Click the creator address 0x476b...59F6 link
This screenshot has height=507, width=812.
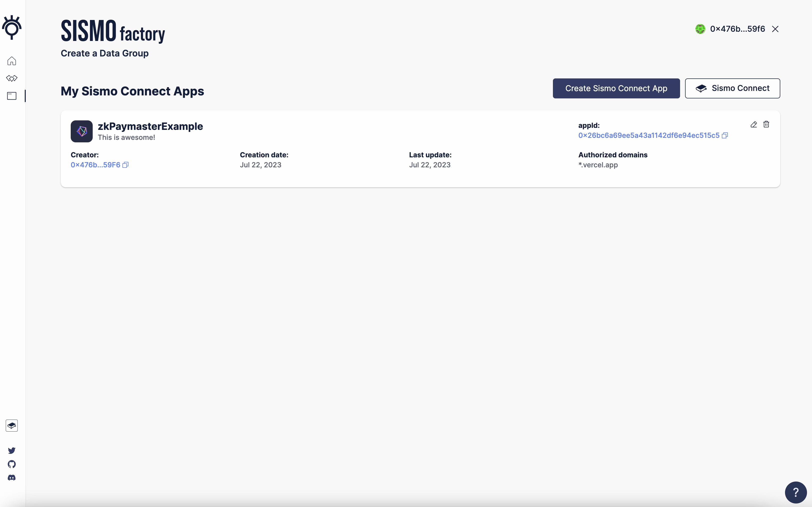[x=96, y=165]
